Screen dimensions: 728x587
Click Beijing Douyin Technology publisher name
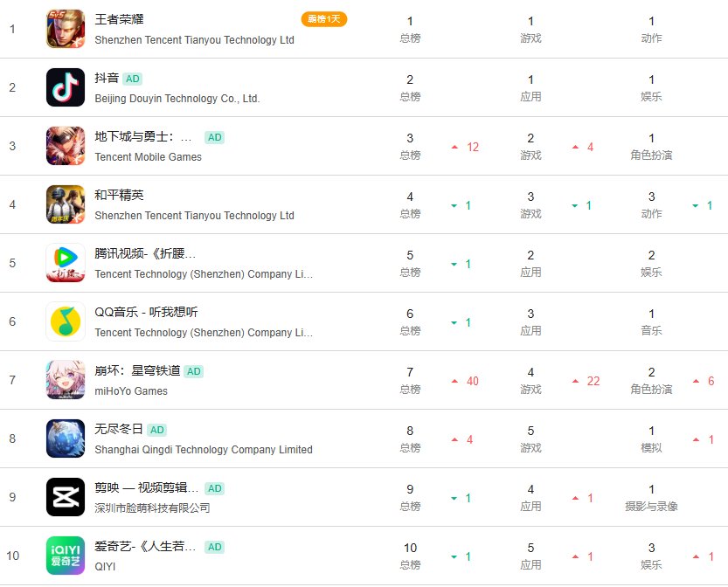coord(177,99)
